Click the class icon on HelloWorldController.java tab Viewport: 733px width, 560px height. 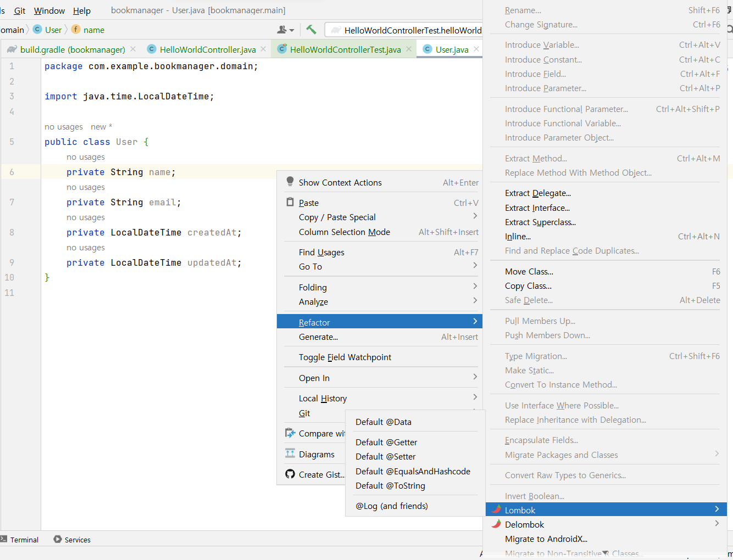click(152, 49)
